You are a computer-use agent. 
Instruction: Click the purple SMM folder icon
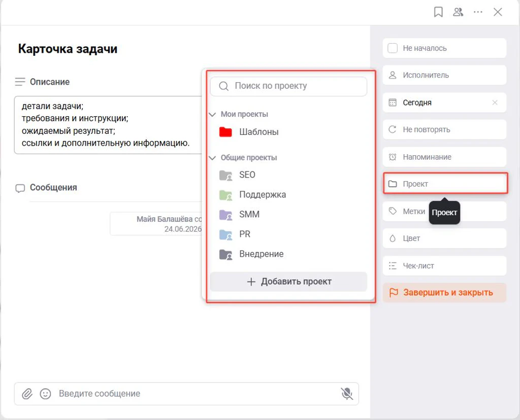pos(225,215)
